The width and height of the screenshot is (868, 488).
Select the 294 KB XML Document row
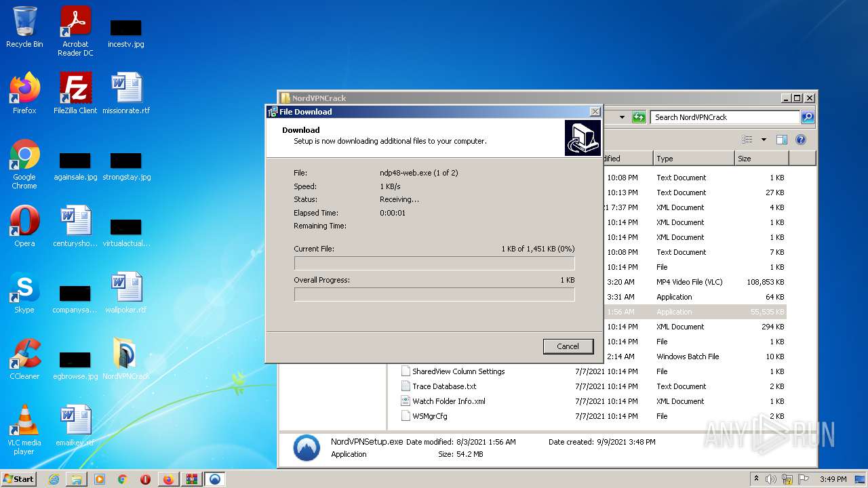pos(695,327)
